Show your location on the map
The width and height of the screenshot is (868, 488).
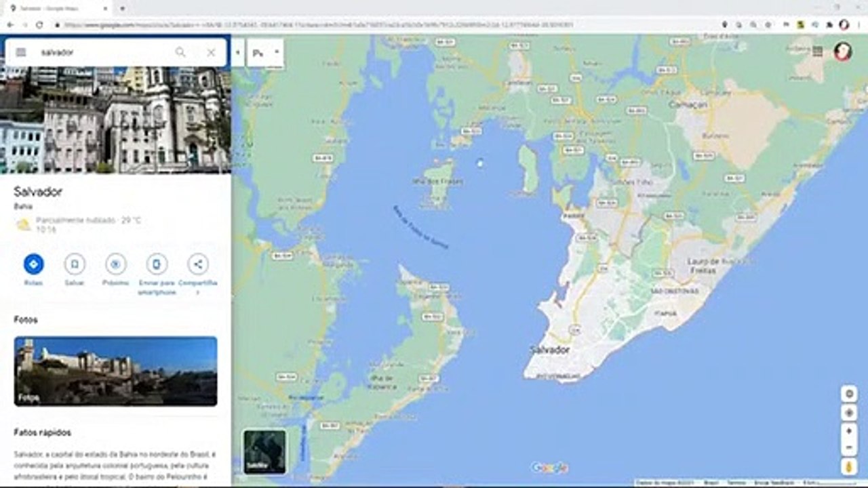coord(849,413)
